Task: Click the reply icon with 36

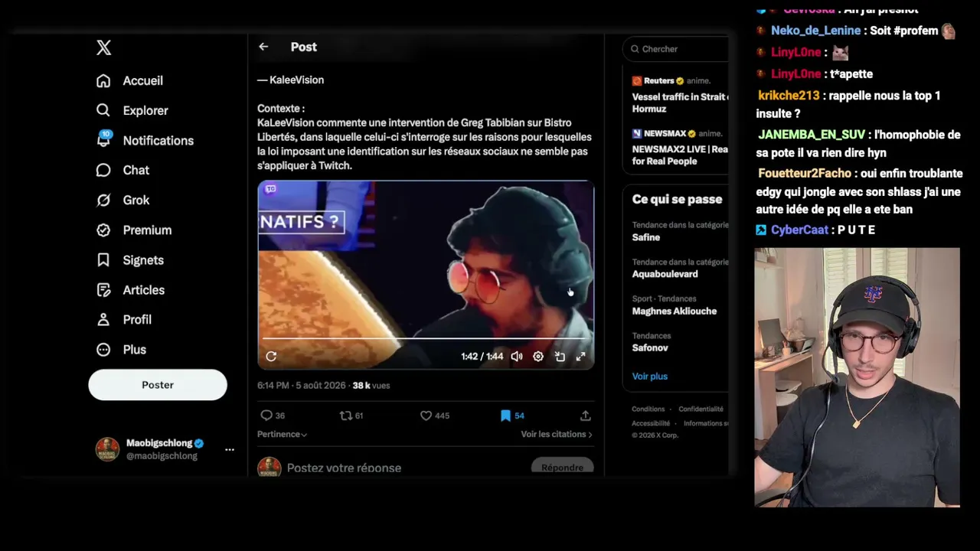Action: tap(273, 416)
